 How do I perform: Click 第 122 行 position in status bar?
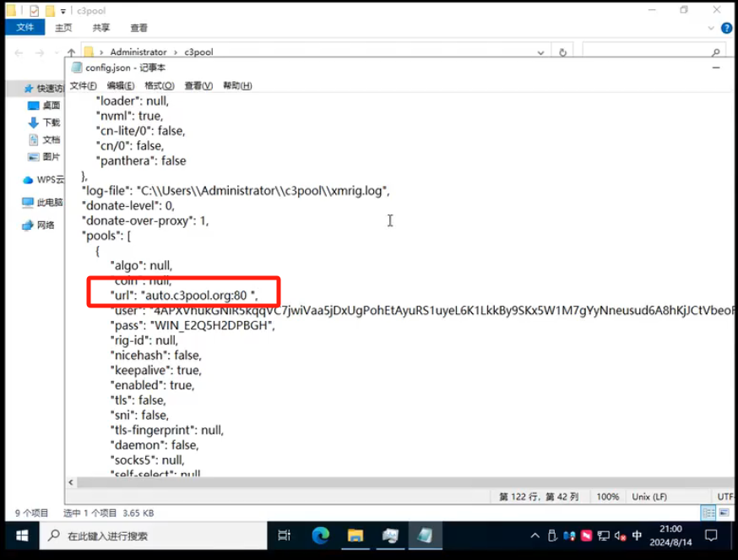538,497
